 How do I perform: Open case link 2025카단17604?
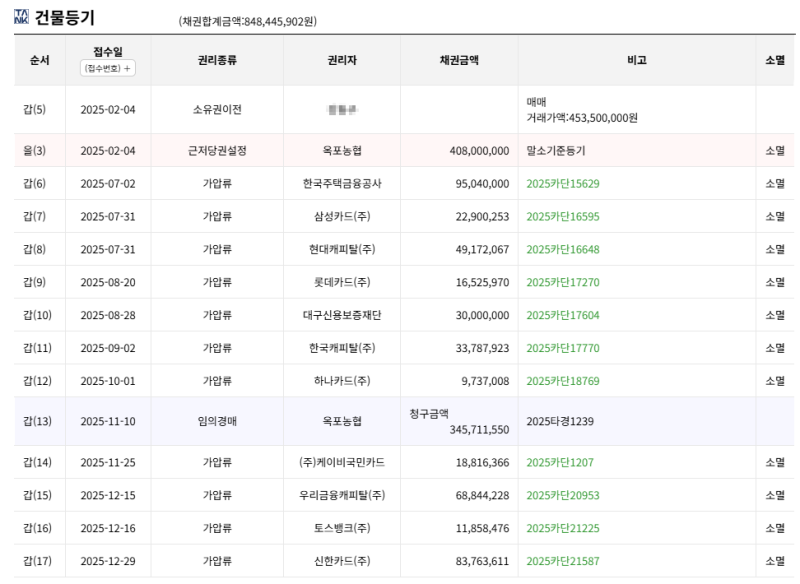click(563, 315)
